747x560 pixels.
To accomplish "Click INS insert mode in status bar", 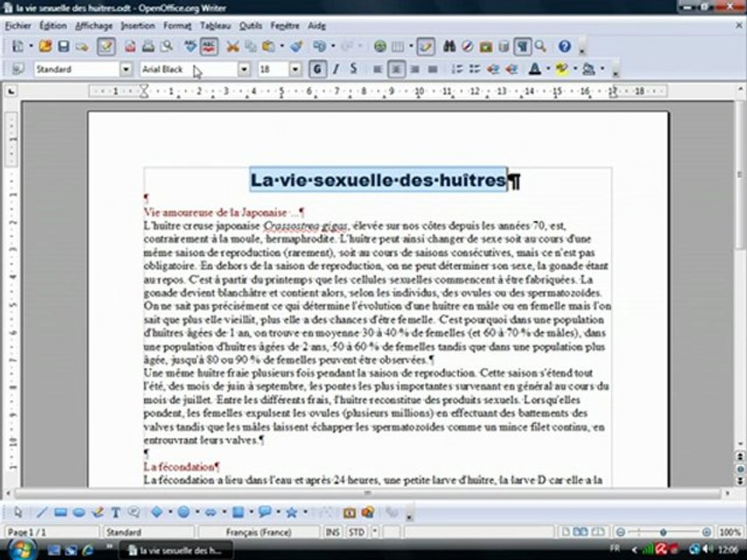I will tap(333, 532).
